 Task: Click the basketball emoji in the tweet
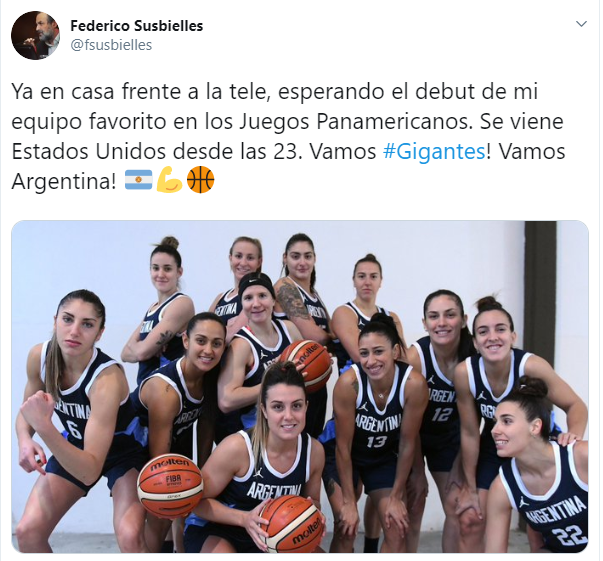tap(200, 180)
